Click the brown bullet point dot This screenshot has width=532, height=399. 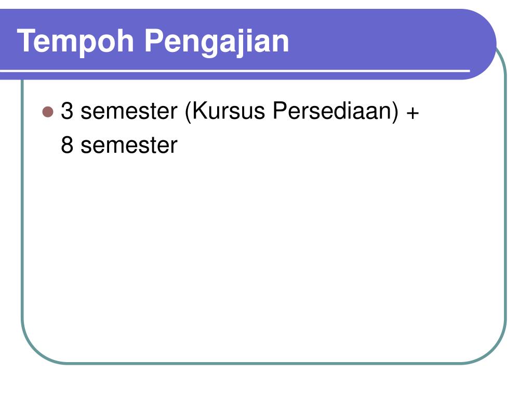[x=48, y=112]
